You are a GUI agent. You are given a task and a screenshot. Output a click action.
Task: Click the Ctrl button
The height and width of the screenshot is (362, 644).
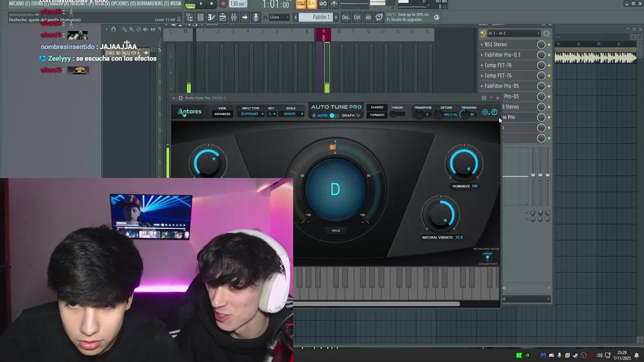coord(357,17)
